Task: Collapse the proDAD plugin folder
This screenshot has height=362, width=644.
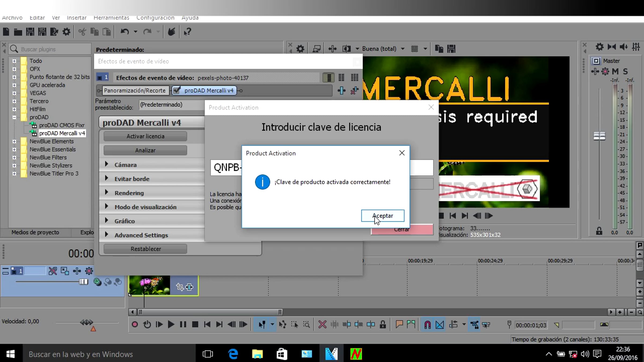Action: [x=14, y=117]
